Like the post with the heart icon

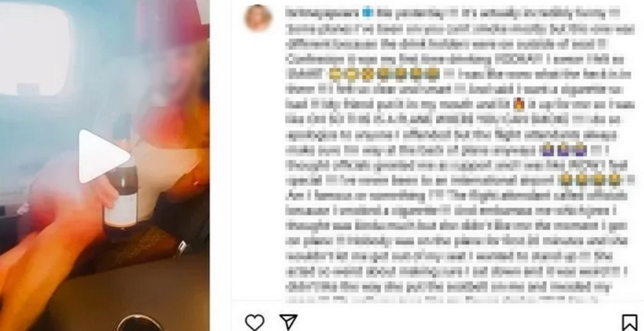point(254,321)
